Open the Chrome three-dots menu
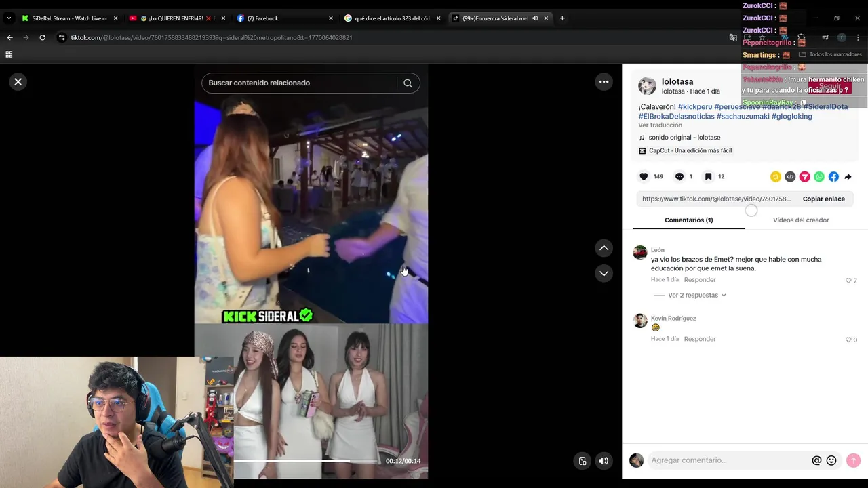868x488 pixels. pyautogui.click(x=858, y=37)
